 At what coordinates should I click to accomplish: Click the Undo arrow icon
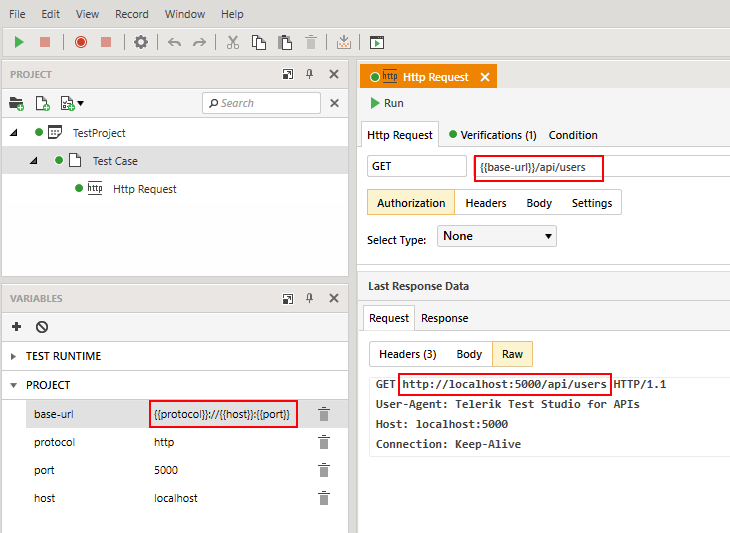(175, 43)
